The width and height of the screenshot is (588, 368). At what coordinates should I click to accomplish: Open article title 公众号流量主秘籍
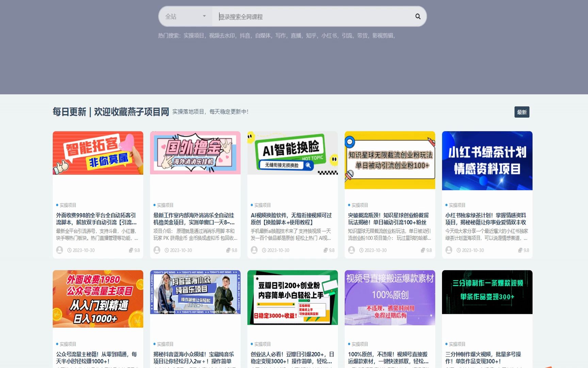tap(96, 358)
